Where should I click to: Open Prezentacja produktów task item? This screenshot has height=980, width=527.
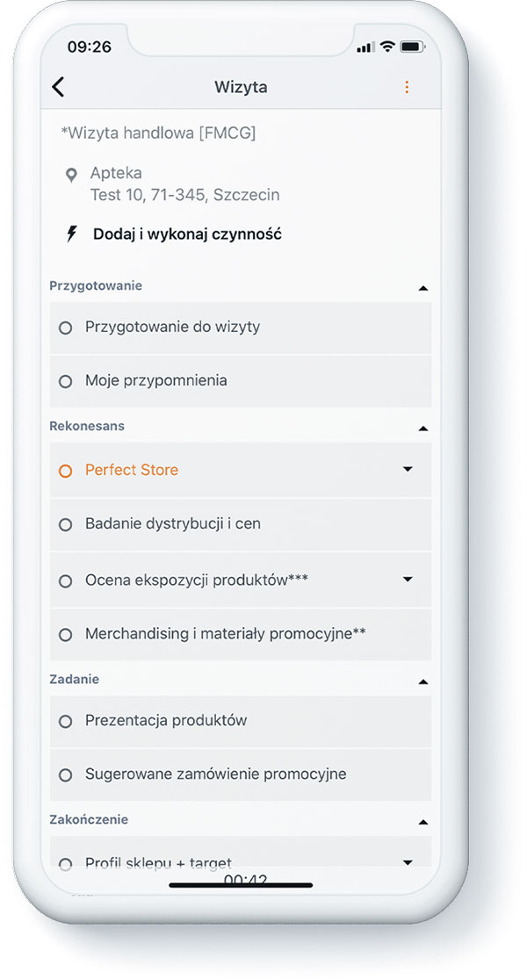(241, 721)
